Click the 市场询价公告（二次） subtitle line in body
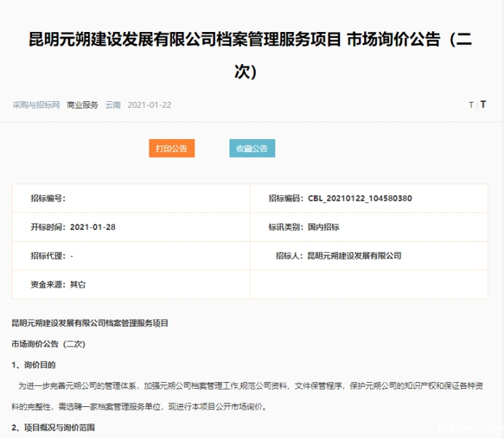This screenshot has height=439, width=504. 48,344
